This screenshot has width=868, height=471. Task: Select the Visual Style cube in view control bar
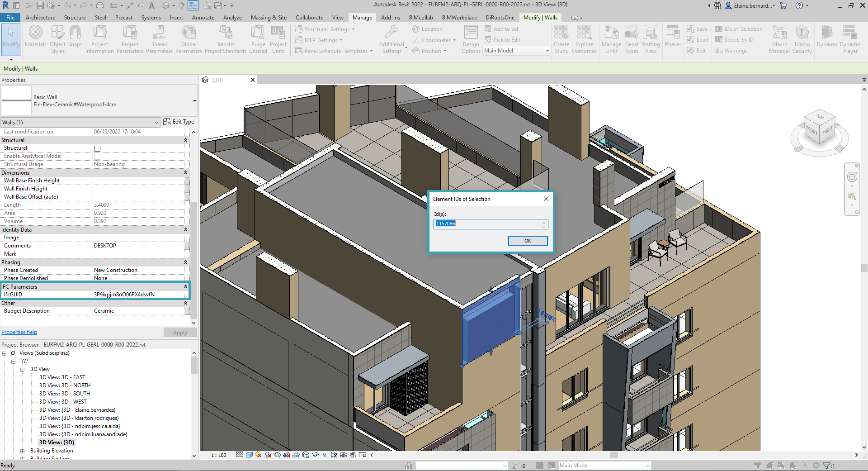tap(249, 455)
